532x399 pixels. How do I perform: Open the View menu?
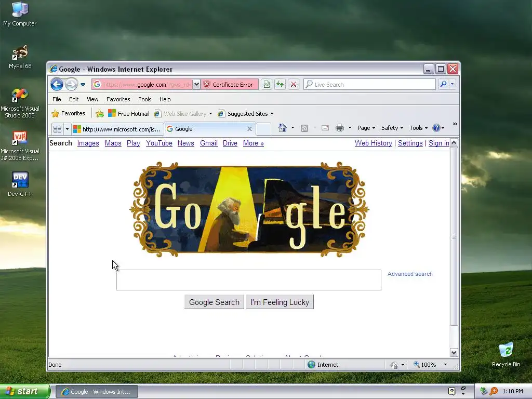tap(92, 99)
